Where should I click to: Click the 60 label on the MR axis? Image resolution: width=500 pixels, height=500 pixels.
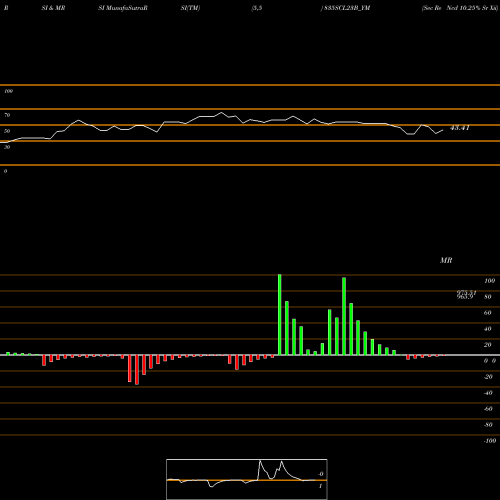488,313
